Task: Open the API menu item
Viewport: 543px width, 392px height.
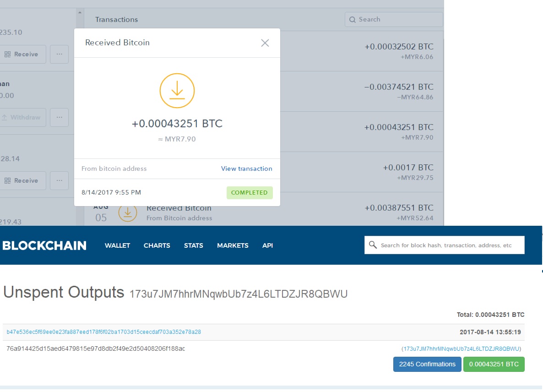Action: (x=267, y=245)
